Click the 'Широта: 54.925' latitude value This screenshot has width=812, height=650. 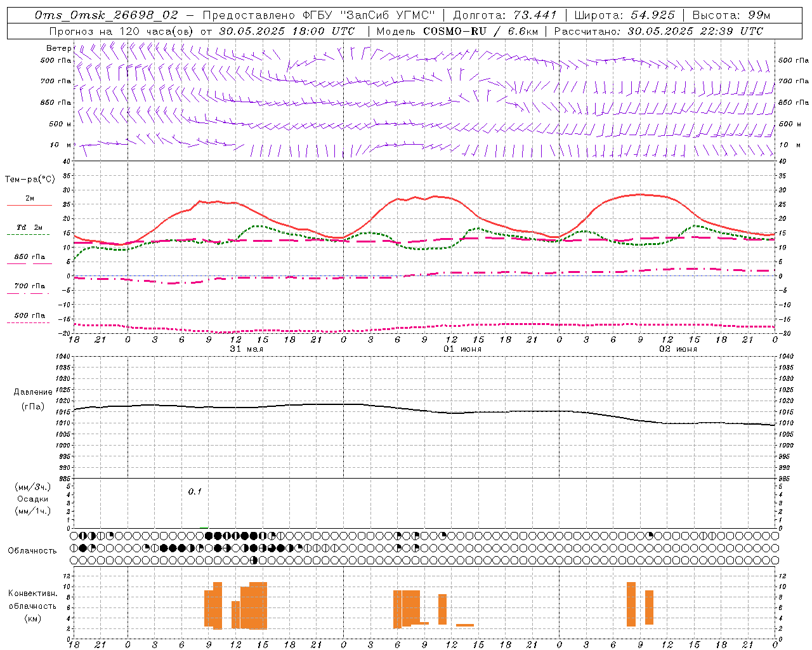tap(624, 15)
